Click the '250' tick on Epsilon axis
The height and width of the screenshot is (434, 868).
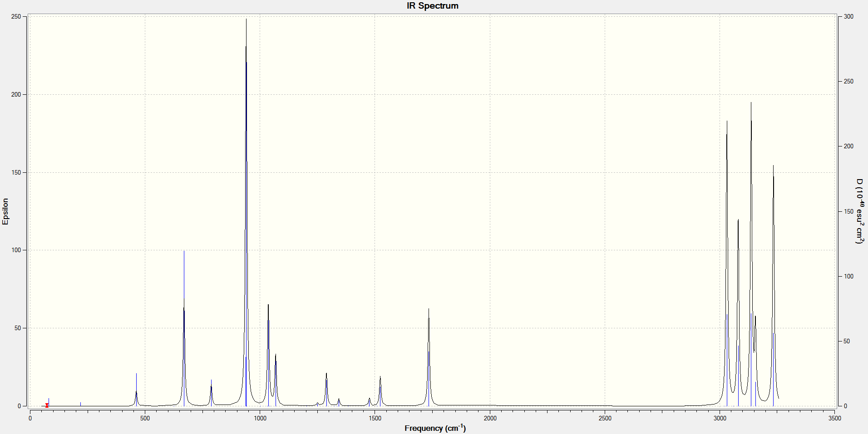[16, 16]
